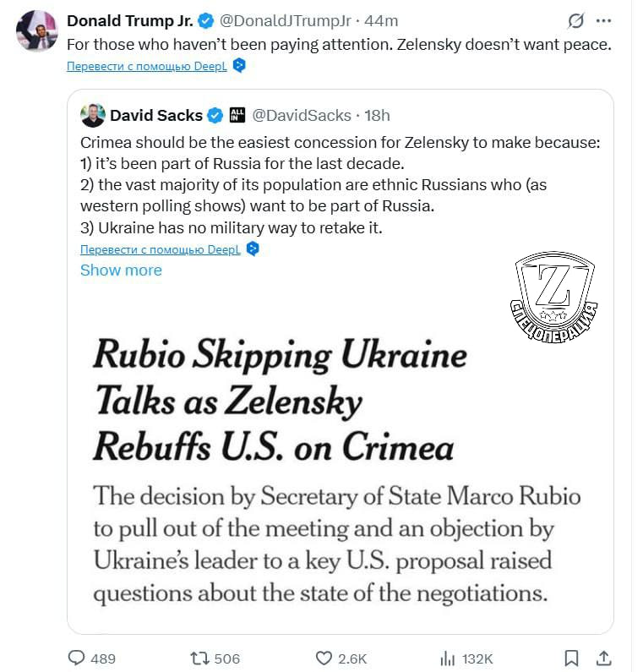Open Donald Trump Jr. profile avatar
This screenshot has height=672, width=643.
[x=36, y=31]
